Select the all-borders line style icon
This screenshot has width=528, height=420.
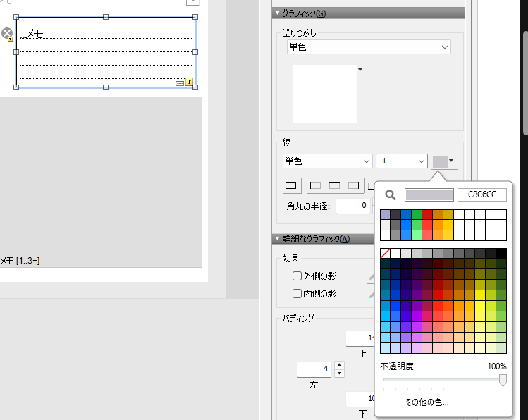(x=290, y=185)
